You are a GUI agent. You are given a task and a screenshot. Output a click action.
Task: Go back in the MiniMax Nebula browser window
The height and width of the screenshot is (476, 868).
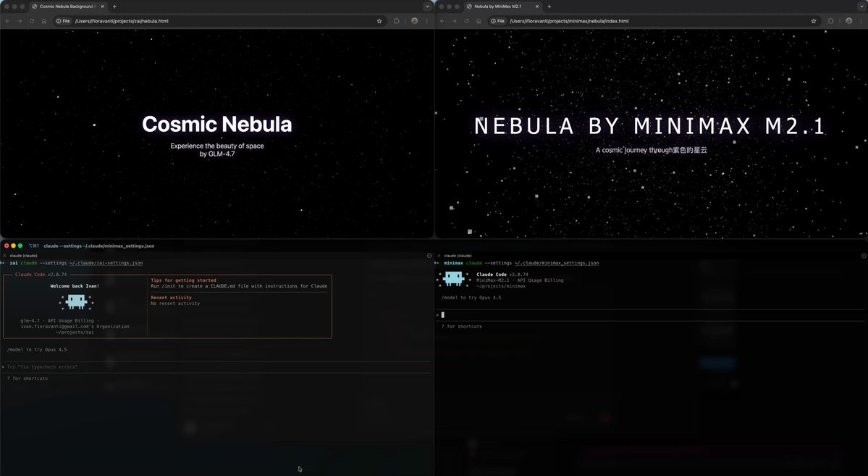pos(442,21)
